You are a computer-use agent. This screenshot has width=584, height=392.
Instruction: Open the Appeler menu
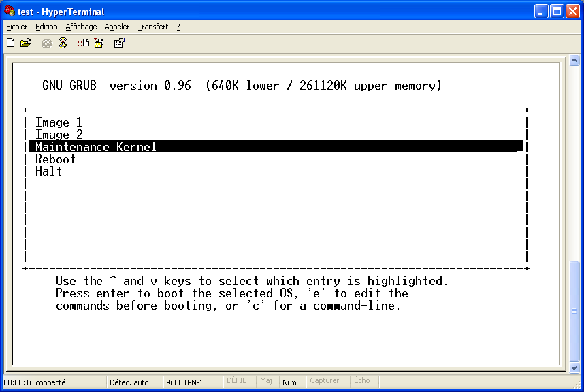(117, 27)
